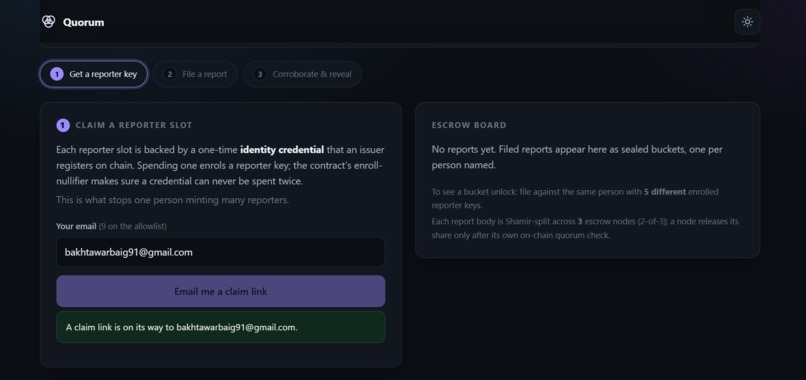Screen dimensions: 806x380
Task: Select the Get a reporter key step
Action: coord(94,74)
